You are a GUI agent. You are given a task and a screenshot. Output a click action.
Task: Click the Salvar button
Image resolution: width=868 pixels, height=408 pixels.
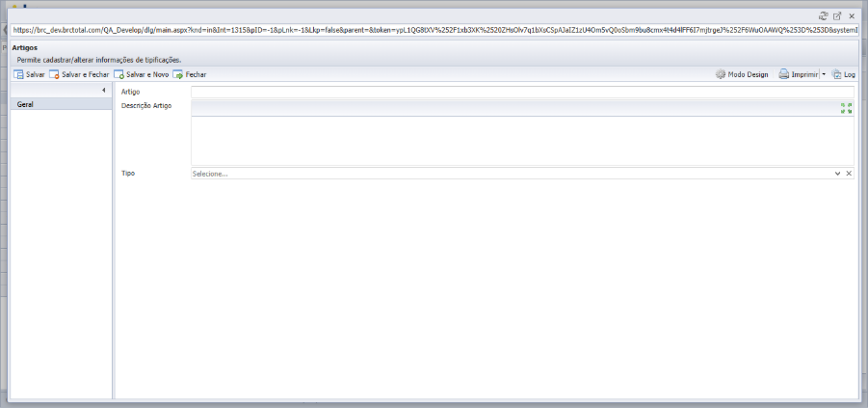click(x=29, y=74)
